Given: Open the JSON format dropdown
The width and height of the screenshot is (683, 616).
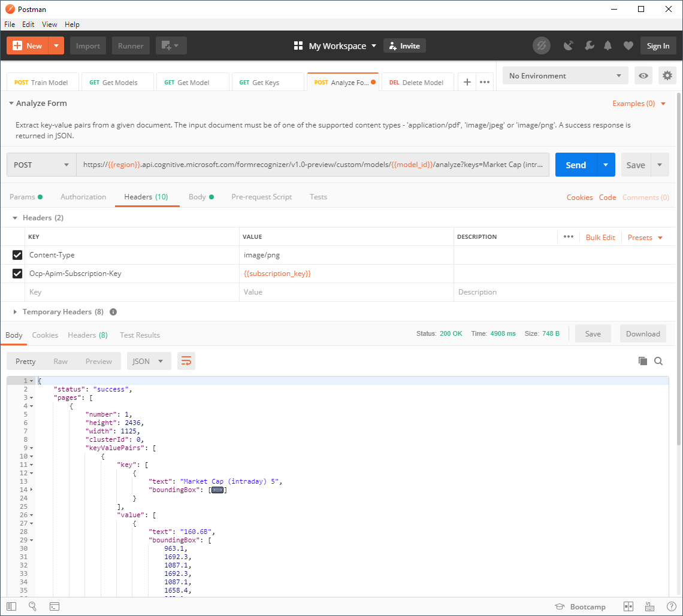Looking at the screenshot, I should click(149, 362).
